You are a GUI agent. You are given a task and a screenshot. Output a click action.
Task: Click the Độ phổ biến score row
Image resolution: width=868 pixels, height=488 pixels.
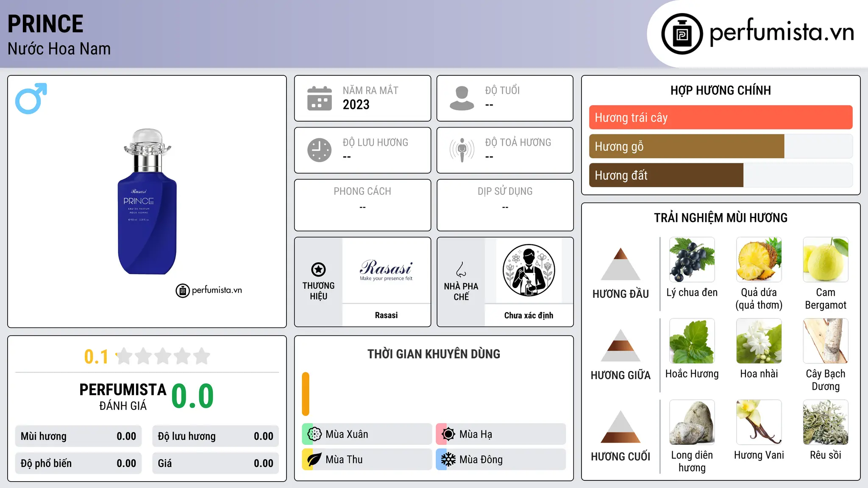pos(78,463)
